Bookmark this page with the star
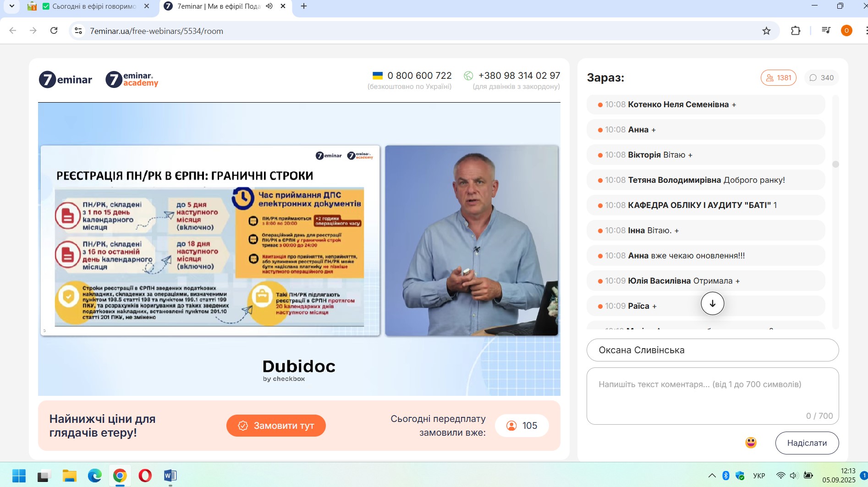 (766, 31)
